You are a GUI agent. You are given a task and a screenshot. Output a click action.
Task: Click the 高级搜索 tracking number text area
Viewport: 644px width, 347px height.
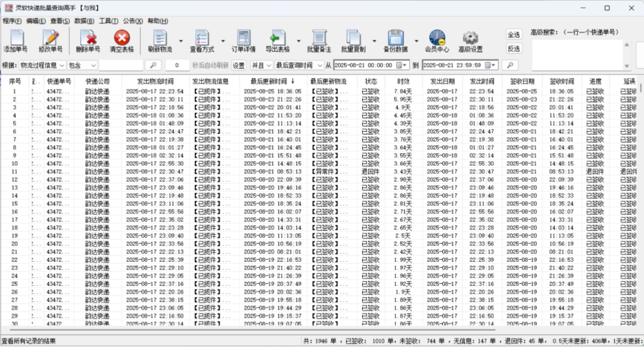point(577,55)
